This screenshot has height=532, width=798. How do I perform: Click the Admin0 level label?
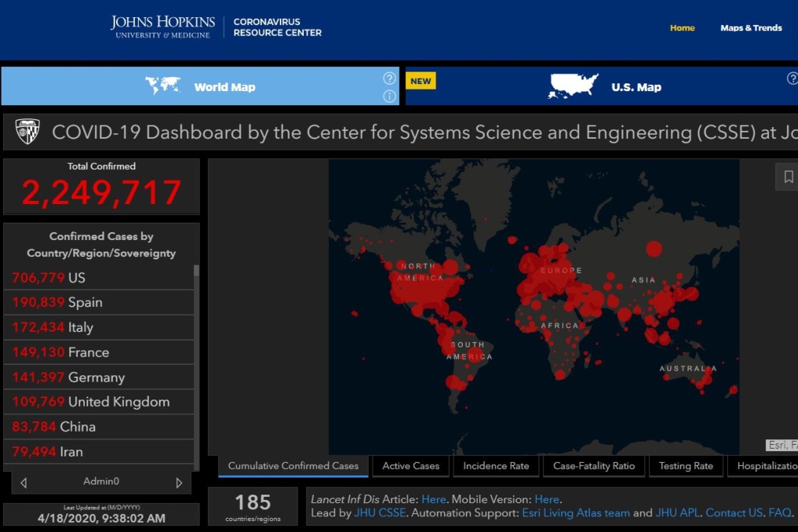click(101, 481)
